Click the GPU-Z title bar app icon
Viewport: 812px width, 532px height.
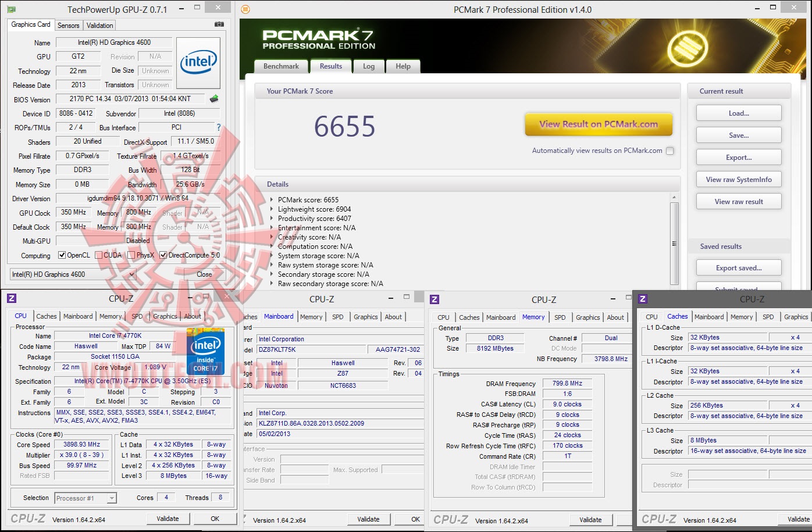(x=11, y=9)
